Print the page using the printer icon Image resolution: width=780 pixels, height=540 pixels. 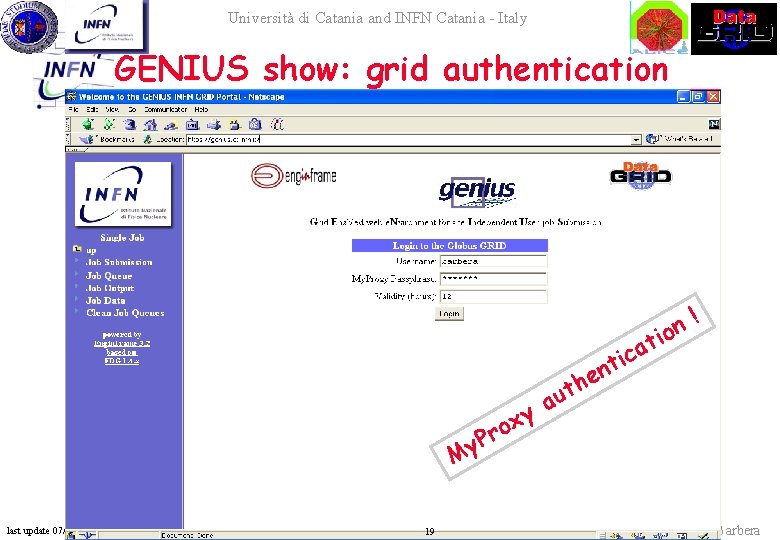coord(213,124)
